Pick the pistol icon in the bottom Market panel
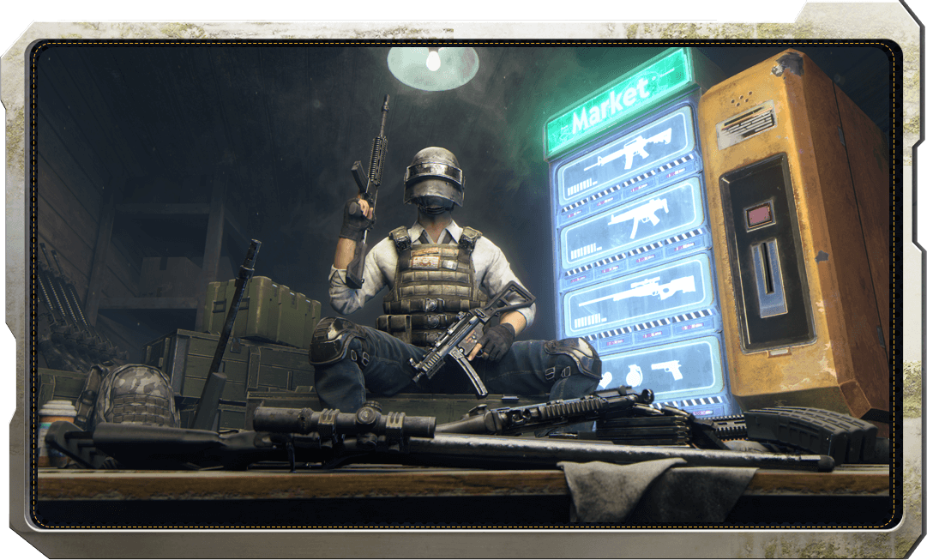The height and width of the screenshot is (560, 927). click(665, 370)
